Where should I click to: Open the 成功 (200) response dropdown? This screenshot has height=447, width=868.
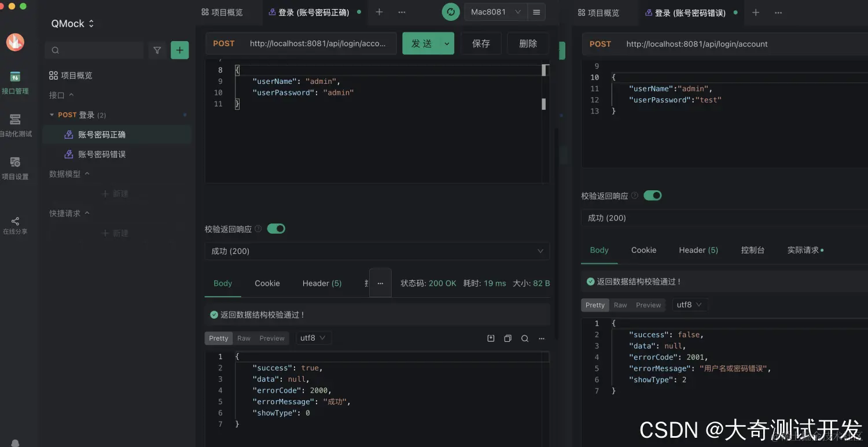click(x=377, y=251)
